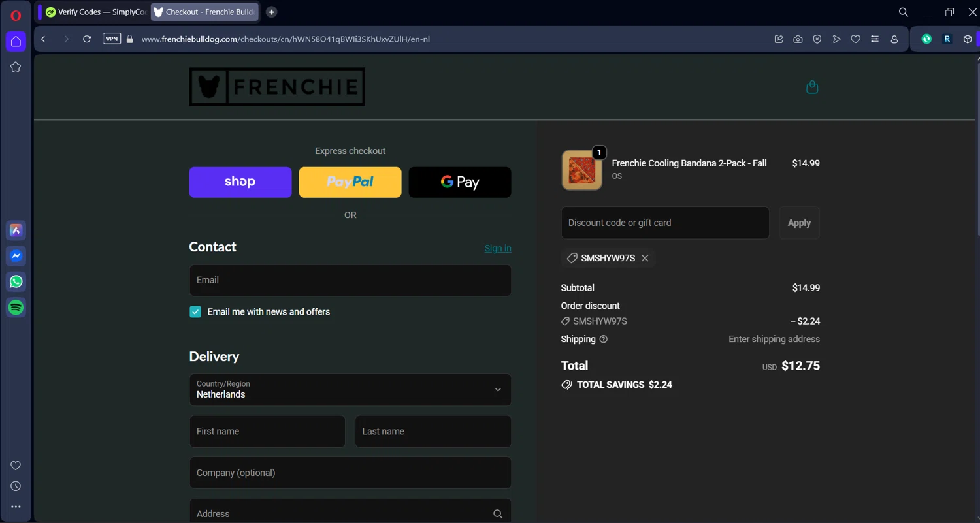This screenshot has height=523, width=980.
Task: Open Messenger in the sidebar
Action: pos(16,256)
